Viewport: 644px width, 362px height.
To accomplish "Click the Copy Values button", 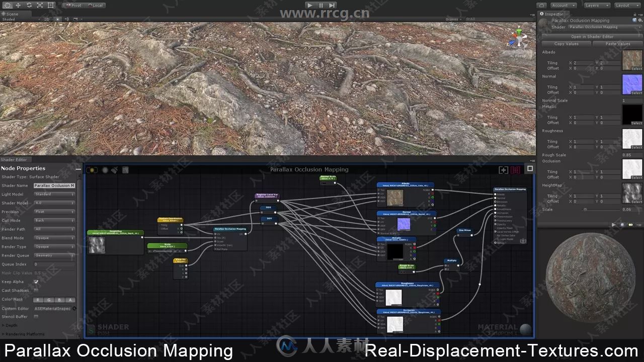I will tap(567, 44).
